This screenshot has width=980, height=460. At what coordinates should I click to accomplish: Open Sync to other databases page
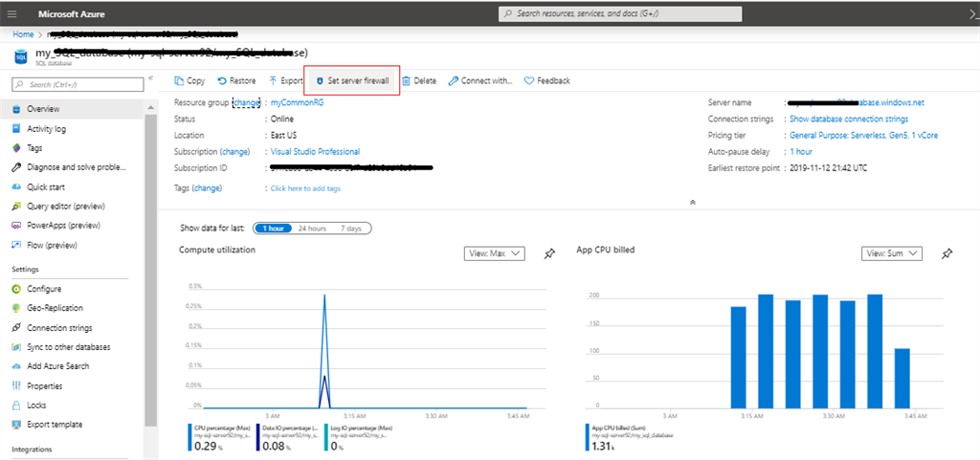69,347
